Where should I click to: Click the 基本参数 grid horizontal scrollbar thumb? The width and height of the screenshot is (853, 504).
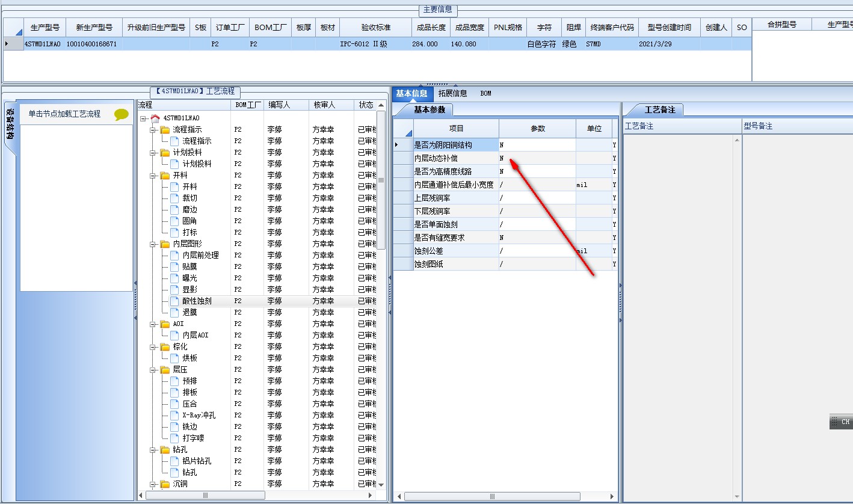(492, 497)
